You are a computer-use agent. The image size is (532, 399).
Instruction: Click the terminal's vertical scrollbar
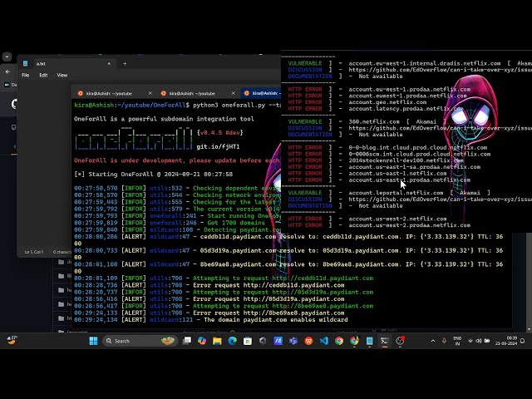click(529, 279)
